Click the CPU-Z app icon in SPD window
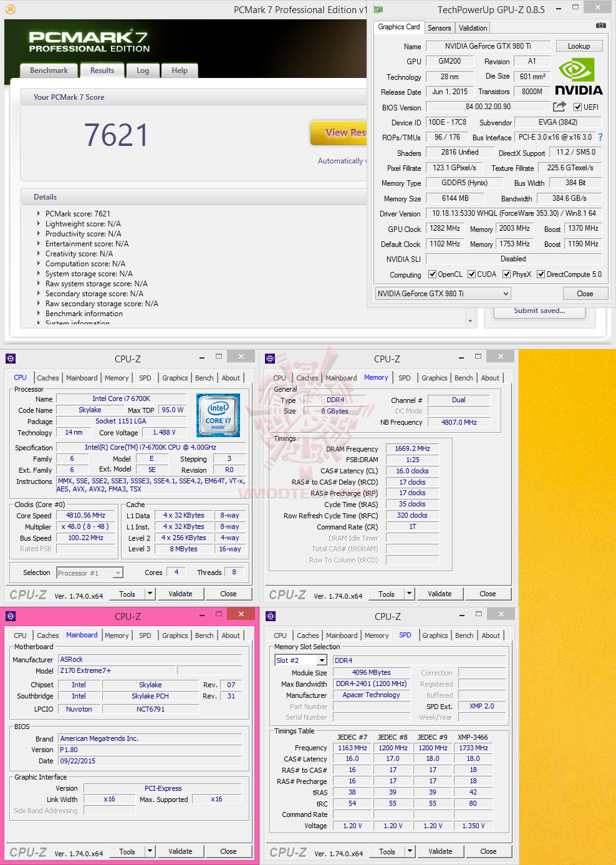The width and height of the screenshot is (616, 865). coord(270,616)
